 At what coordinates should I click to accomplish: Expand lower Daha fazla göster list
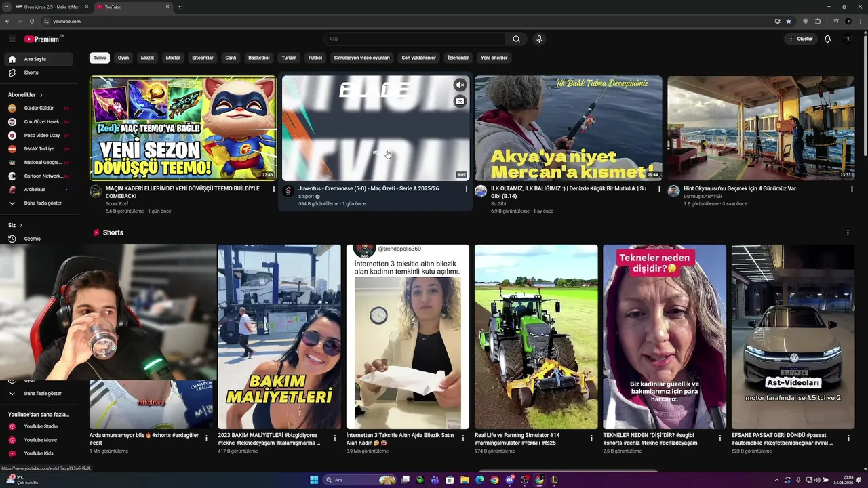click(x=37, y=393)
